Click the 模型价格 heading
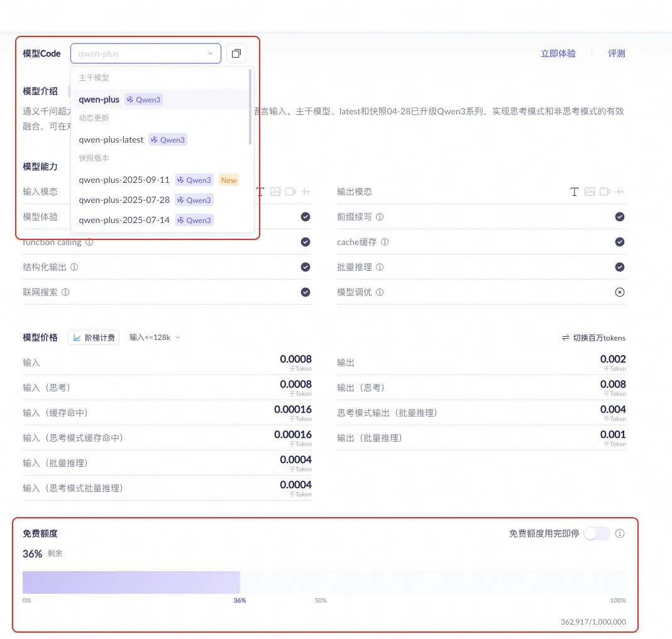This screenshot has width=672, height=639. point(40,337)
